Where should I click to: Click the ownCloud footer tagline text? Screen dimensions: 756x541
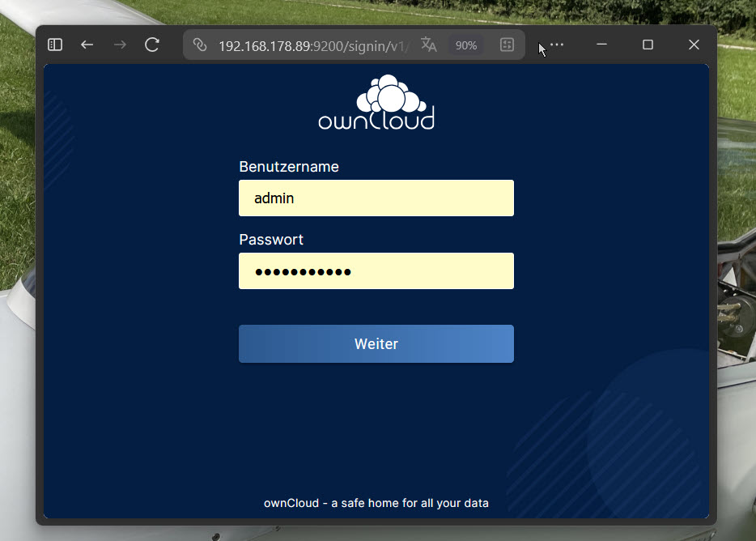(376, 503)
